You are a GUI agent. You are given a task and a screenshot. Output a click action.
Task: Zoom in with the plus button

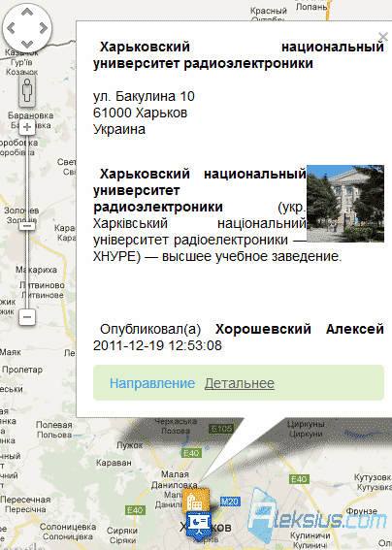(27, 127)
